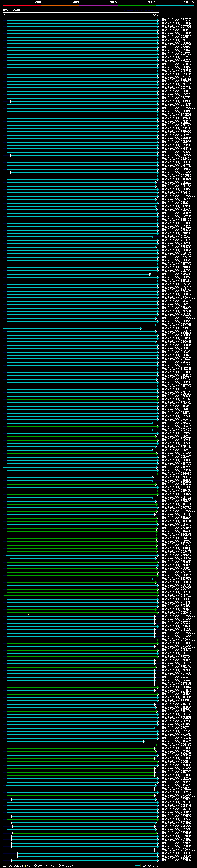The height and width of the screenshot is (868, 197).
Task: Select the UniRef100_Q54J69 label
Action: click(177, 745)
